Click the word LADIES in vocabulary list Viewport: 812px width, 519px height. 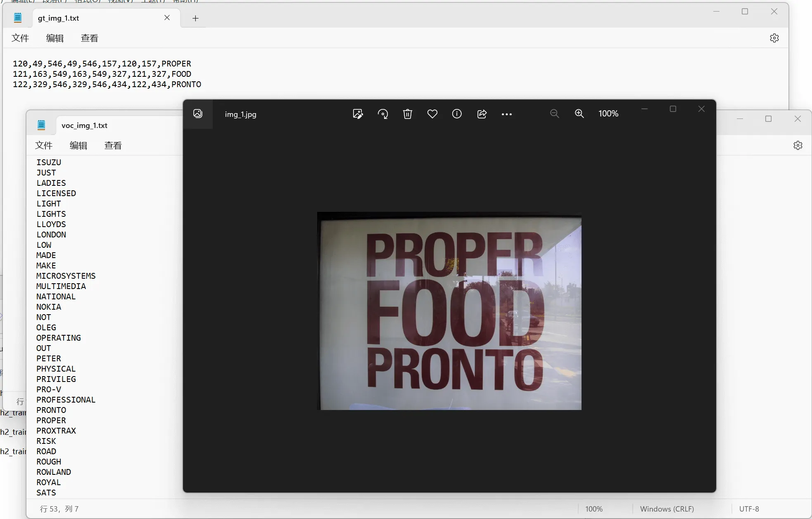click(x=51, y=183)
